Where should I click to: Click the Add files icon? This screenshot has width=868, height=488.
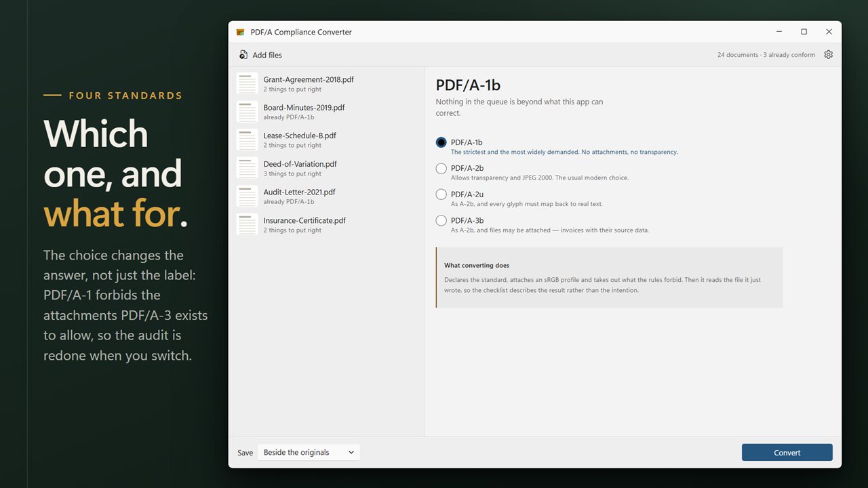click(243, 55)
